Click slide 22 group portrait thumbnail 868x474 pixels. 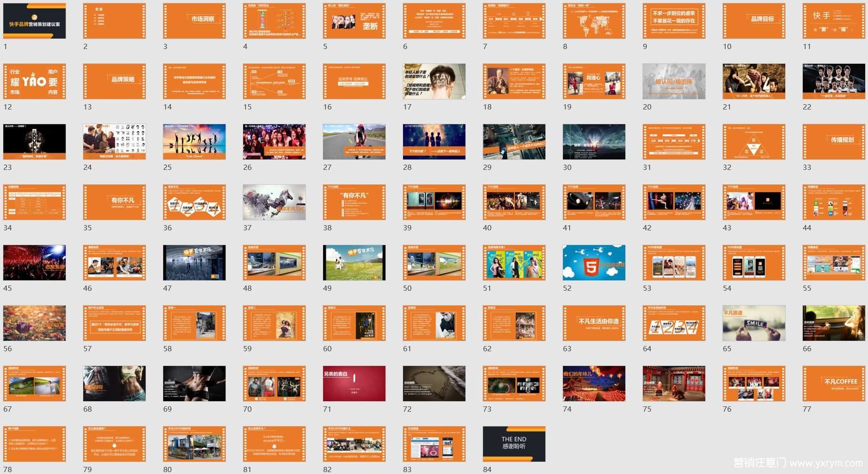pyautogui.click(x=834, y=81)
